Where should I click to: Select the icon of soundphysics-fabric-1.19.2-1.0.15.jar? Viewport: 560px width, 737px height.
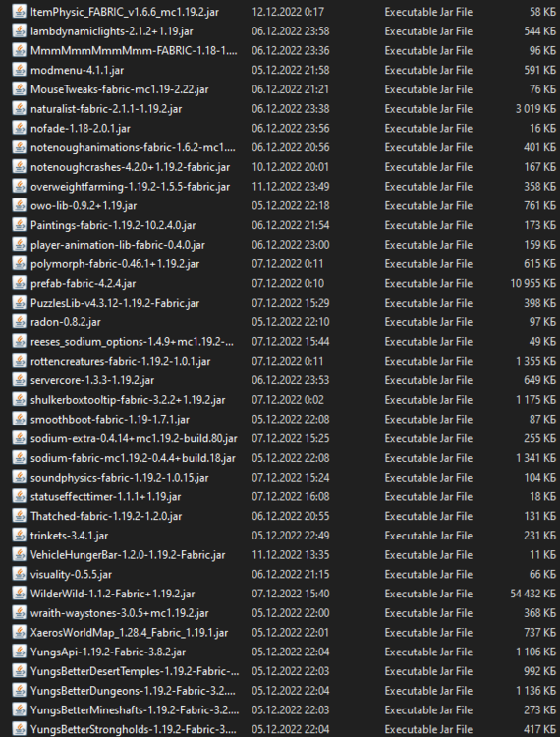(19, 477)
